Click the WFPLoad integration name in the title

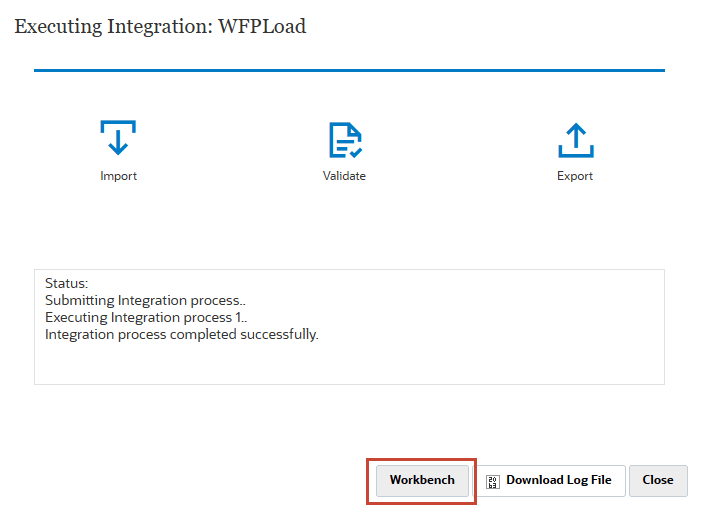tap(269, 27)
